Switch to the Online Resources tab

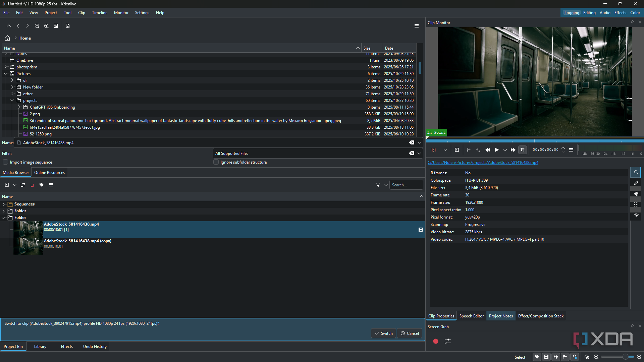coord(49,173)
